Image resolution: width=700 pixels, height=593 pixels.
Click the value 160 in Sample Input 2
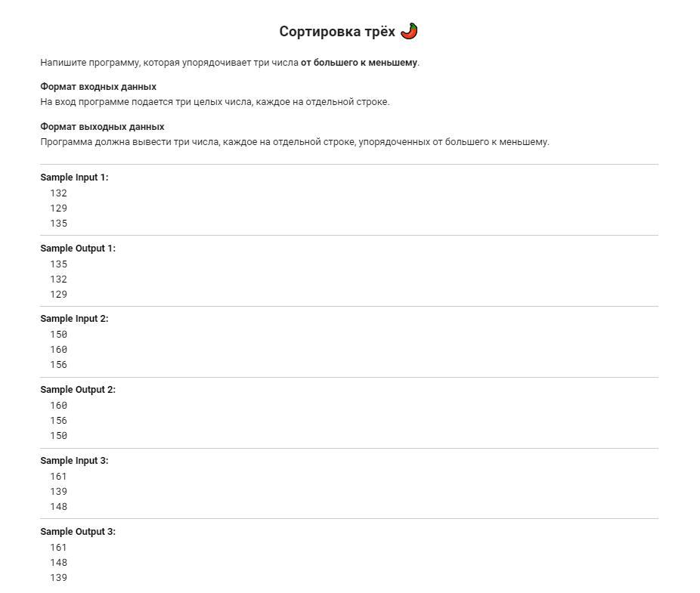click(58, 350)
